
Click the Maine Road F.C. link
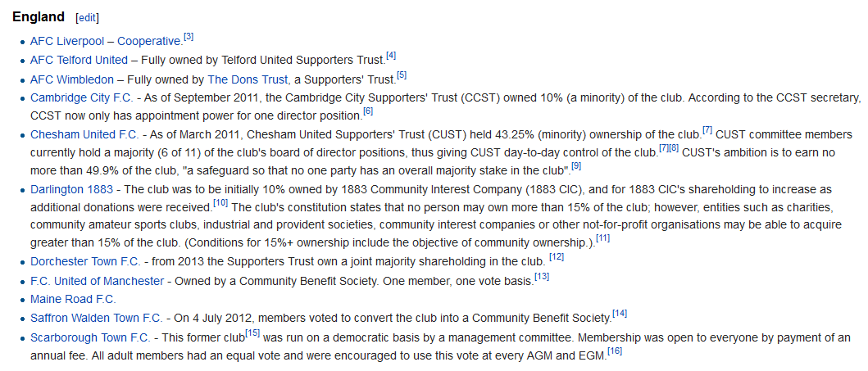point(73,300)
